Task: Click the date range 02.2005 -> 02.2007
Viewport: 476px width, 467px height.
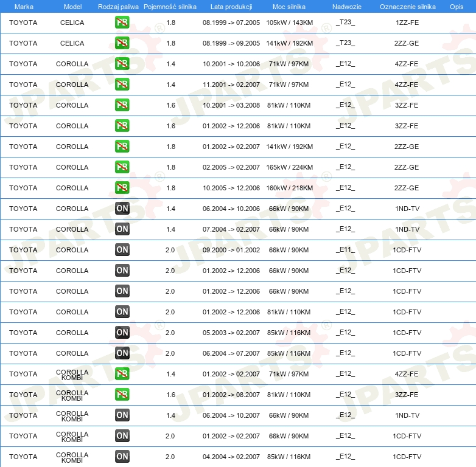Action: point(231,167)
